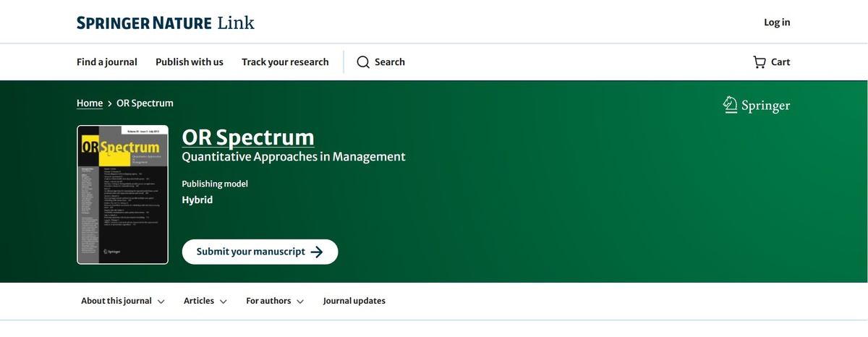Open Journal updates tab
This screenshot has height=337, width=868.
tap(354, 301)
